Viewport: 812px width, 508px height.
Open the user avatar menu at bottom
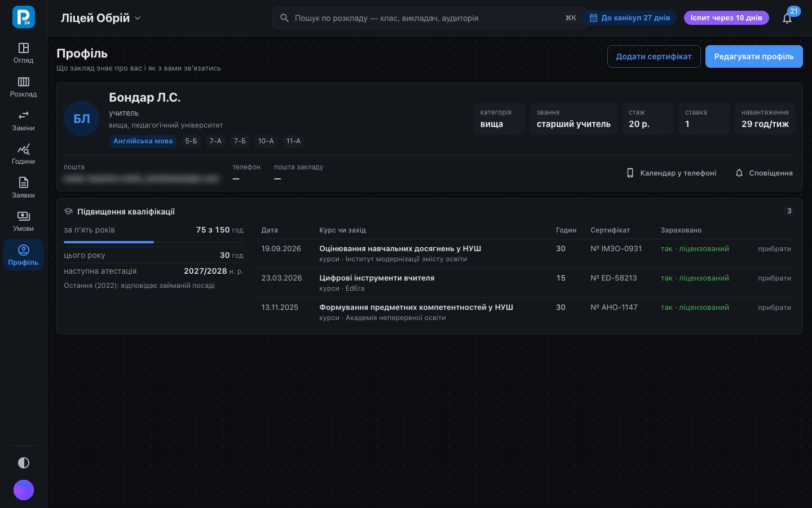point(24,490)
